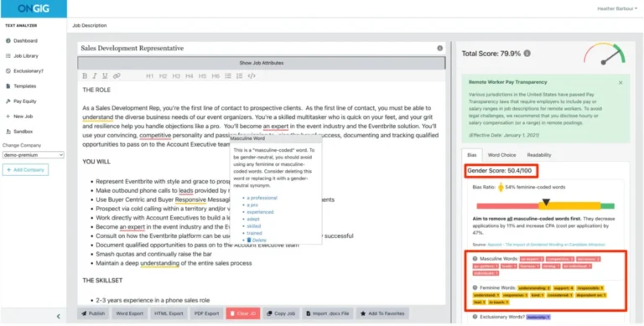Click underlined word 'understand' in first paragraph
Screen dimensions: 644x326
98,117
